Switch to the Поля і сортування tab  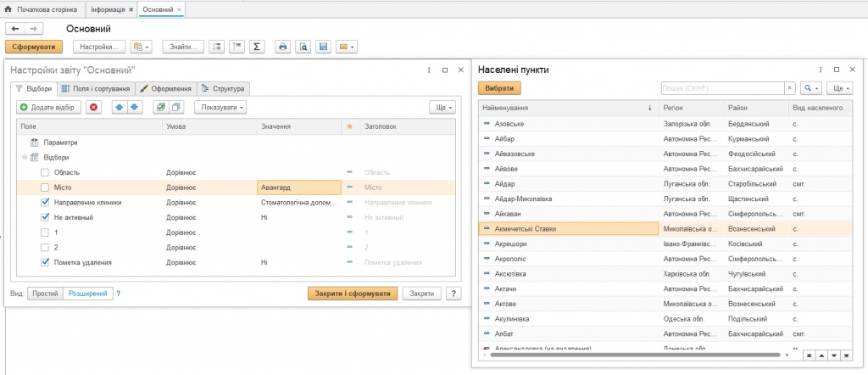[x=97, y=88]
